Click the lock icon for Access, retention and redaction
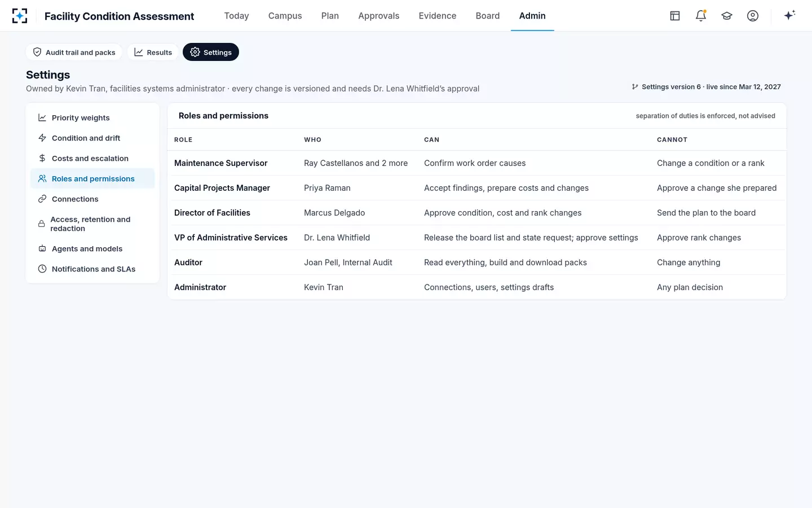Image resolution: width=812 pixels, height=508 pixels. click(x=42, y=224)
